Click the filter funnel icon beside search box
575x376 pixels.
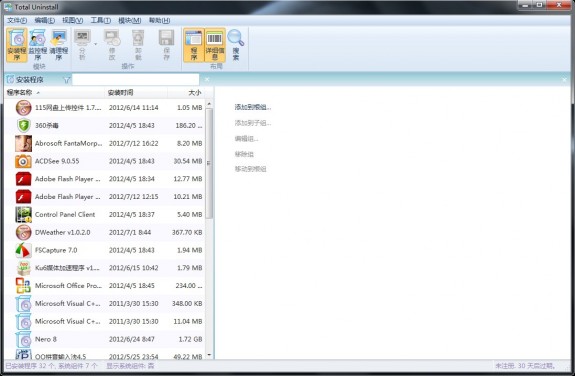pyautogui.click(x=66, y=80)
